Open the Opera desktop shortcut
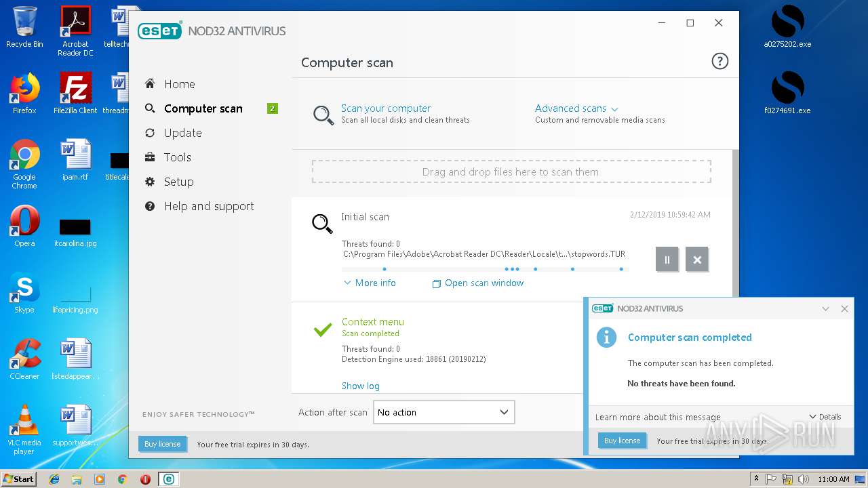 [x=24, y=226]
